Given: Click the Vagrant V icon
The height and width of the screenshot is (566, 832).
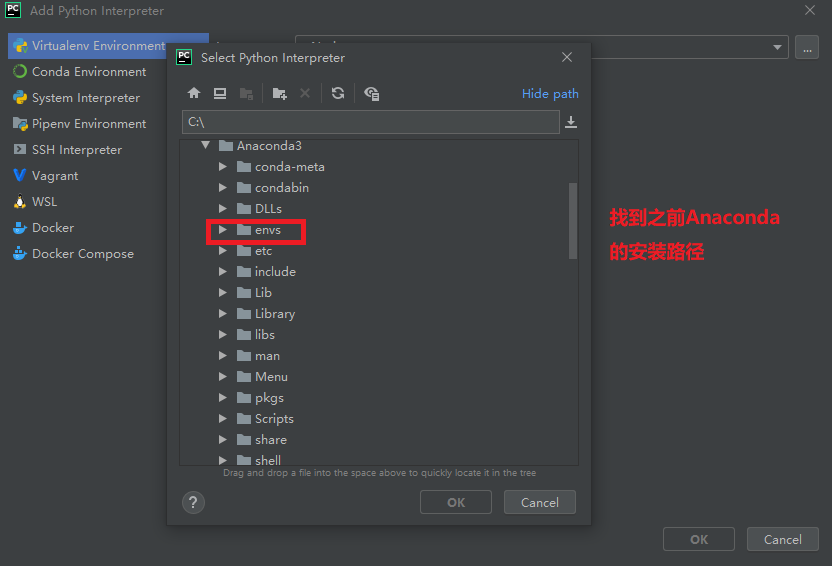Looking at the screenshot, I should click(20, 175).
